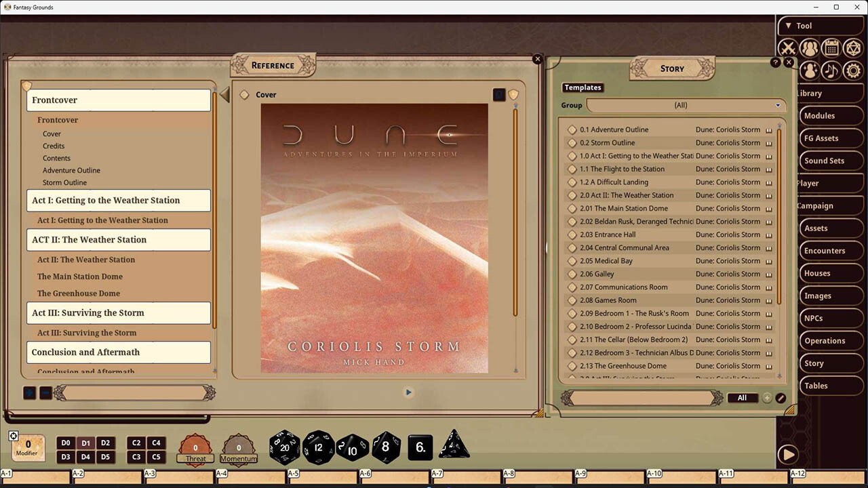This screenshot has width=868, height=488.
Task: Open the Modules sidebar entry
Action: [831, 115]
